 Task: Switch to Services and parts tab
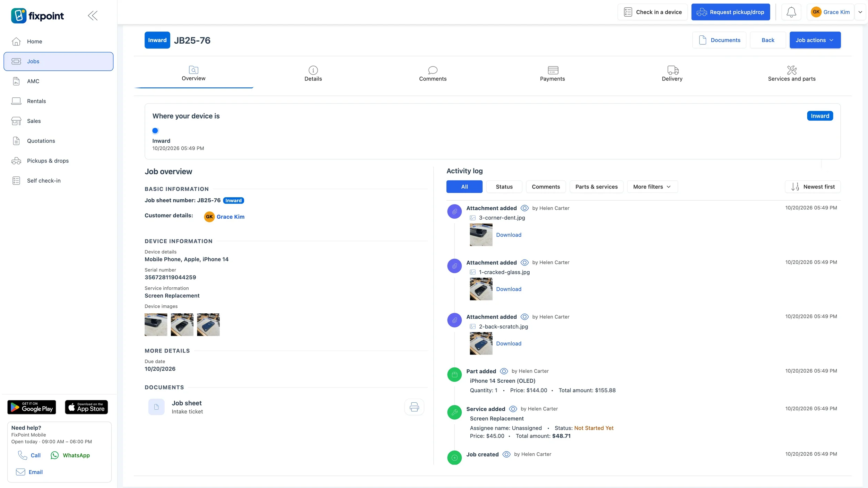pos(791,73)
